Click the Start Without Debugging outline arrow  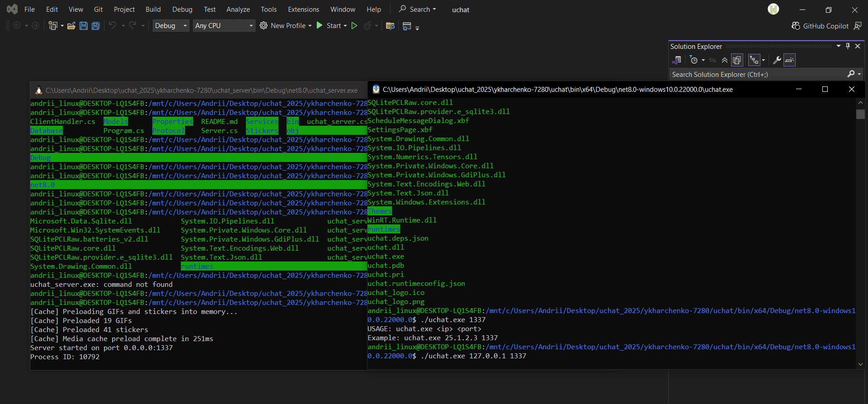354,26
